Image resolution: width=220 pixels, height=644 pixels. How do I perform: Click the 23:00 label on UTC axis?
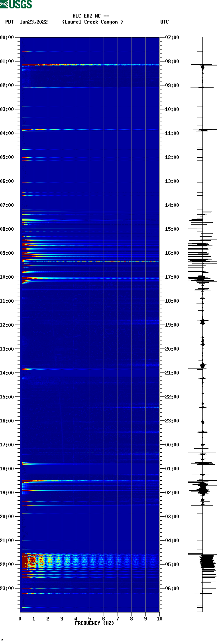(x=172, y=421)
